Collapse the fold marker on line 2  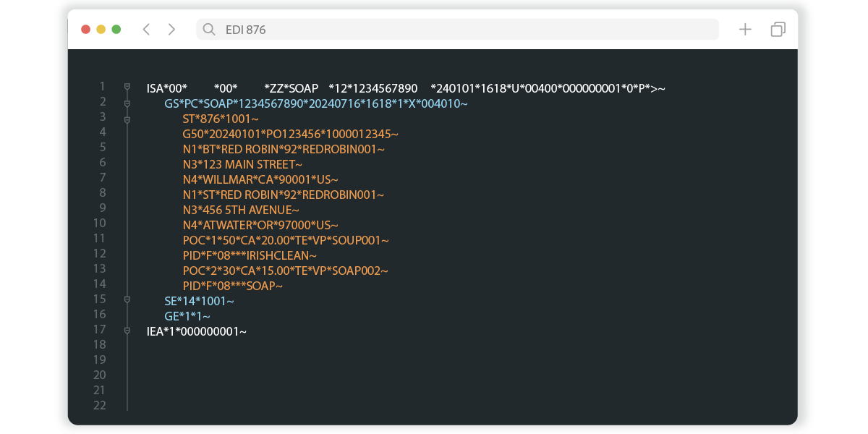pos(127,103)
